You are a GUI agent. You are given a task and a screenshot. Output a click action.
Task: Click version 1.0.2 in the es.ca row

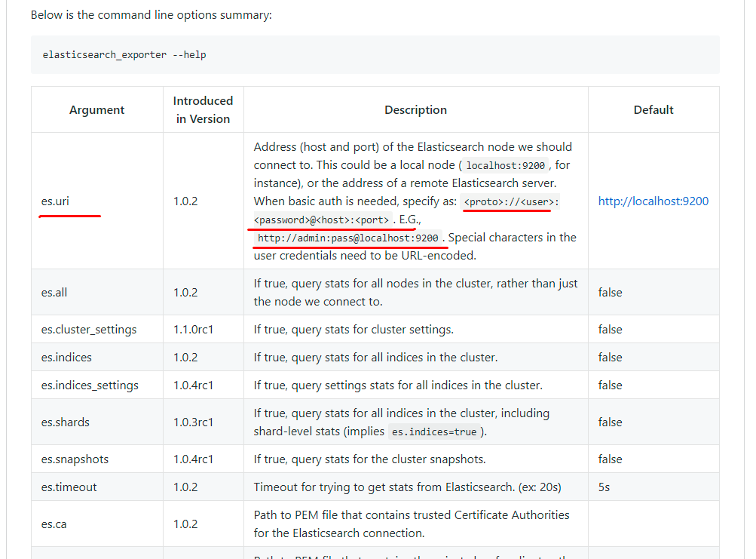[185, 524]
